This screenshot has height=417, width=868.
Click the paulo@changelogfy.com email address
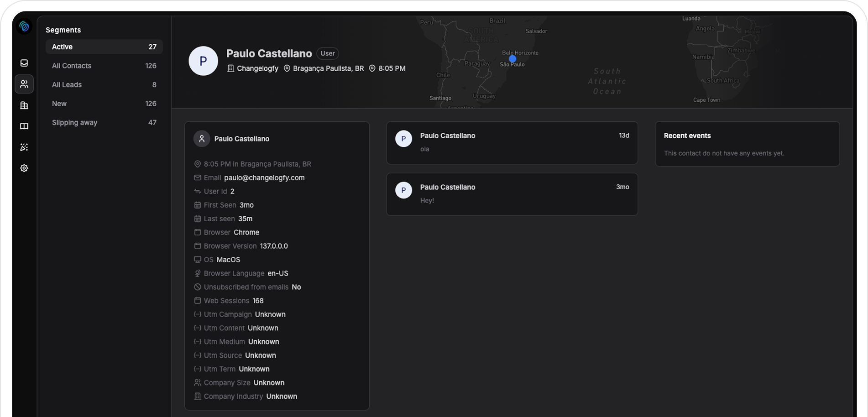click(264, 178)
